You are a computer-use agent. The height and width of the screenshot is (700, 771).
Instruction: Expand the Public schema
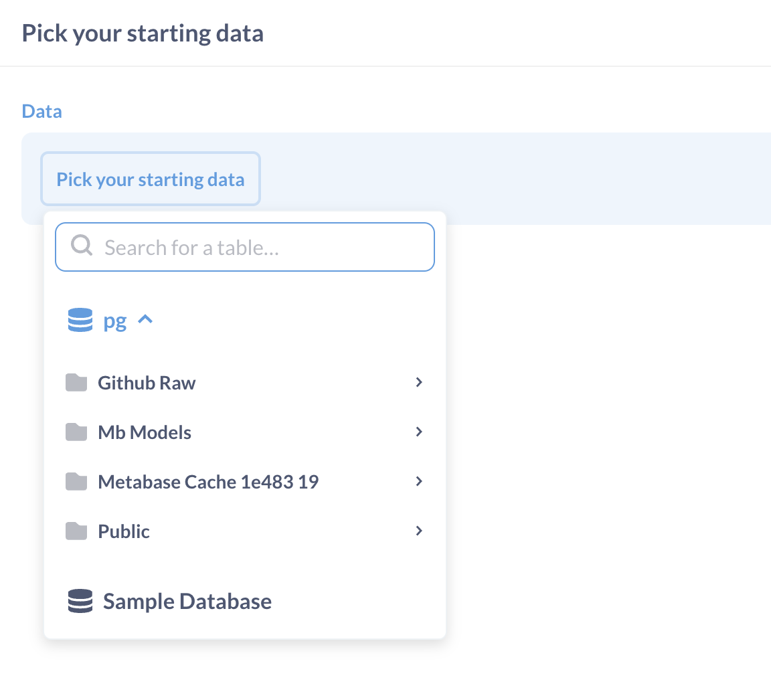[x=419, y=531]
